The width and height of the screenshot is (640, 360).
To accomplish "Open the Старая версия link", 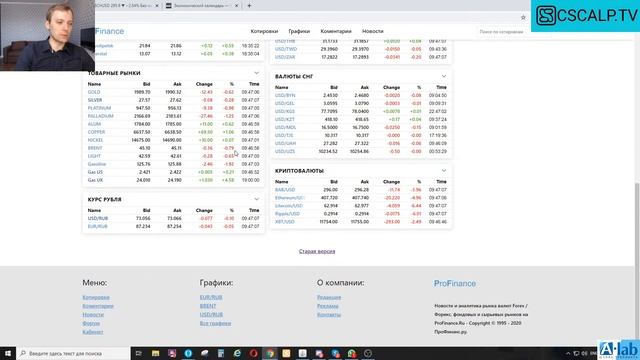I will [x=317, y=251].
